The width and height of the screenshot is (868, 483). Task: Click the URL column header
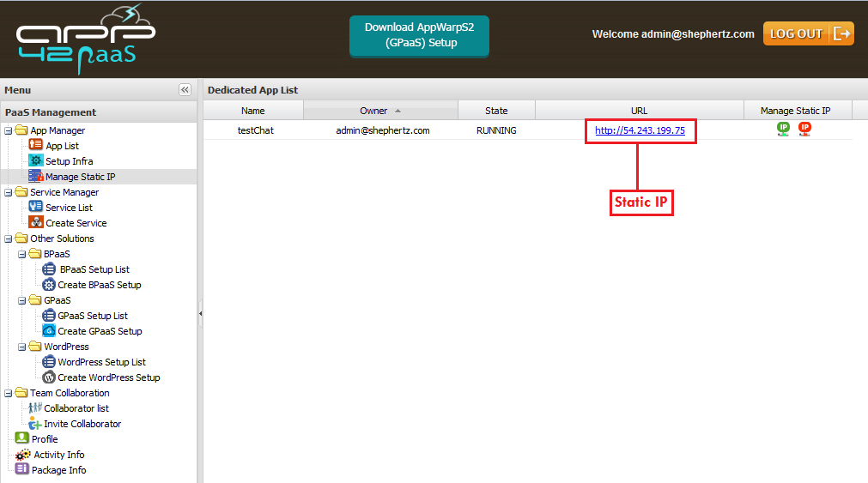640,111
